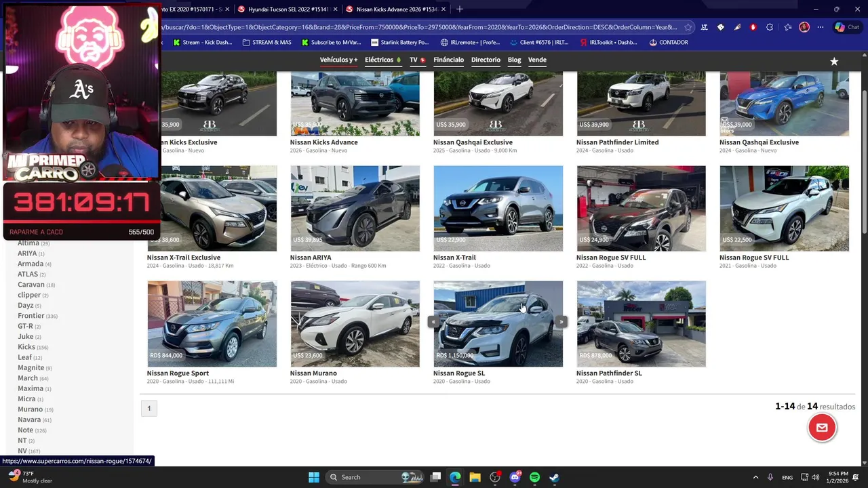Open STREAM & MAS bookmarks folder
This screenshot has width=868, height=488.
pyautogui.click(x=267, y=42)
